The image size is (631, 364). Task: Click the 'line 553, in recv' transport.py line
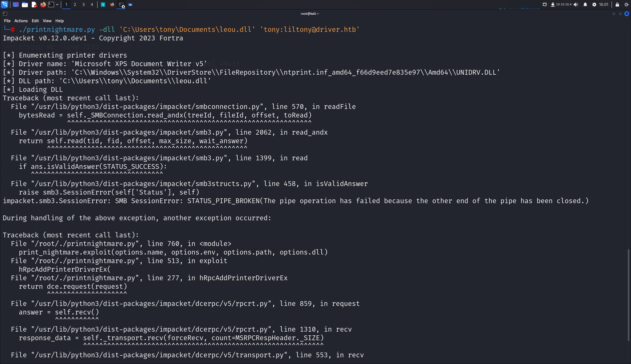tap(187, 355)
